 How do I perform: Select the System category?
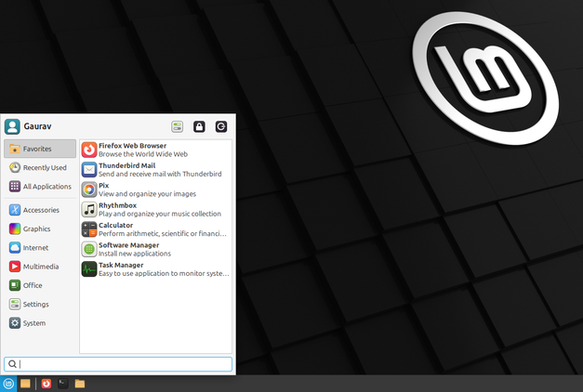coord(40,323)
